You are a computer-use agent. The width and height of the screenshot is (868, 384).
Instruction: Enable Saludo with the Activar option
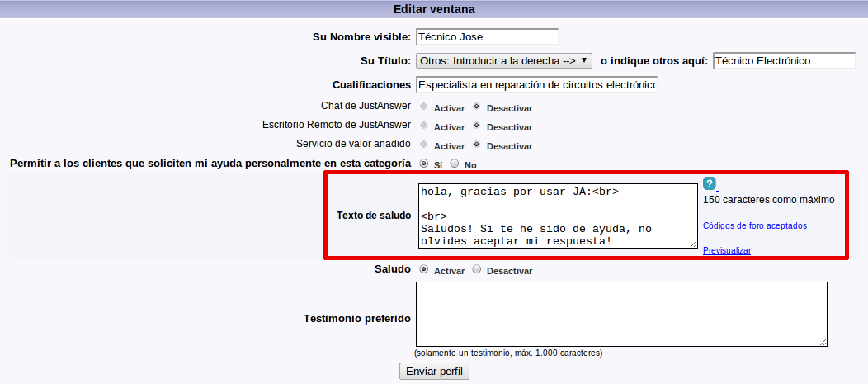pyautogui.click(x=424, y=269)
